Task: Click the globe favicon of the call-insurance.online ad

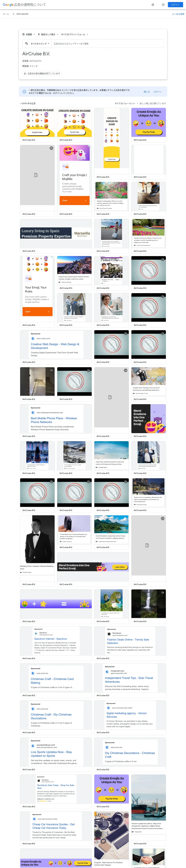Action: pyautogui.click(x=34, y=819)
